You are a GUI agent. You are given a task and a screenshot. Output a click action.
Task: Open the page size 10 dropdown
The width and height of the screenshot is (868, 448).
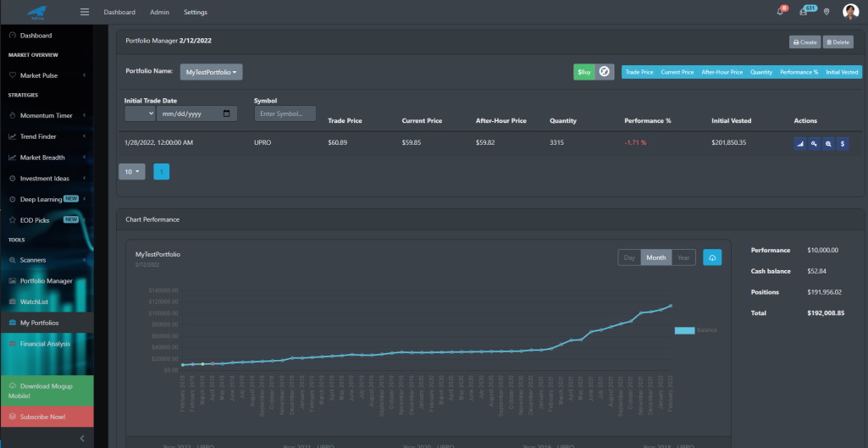[132, 172]
